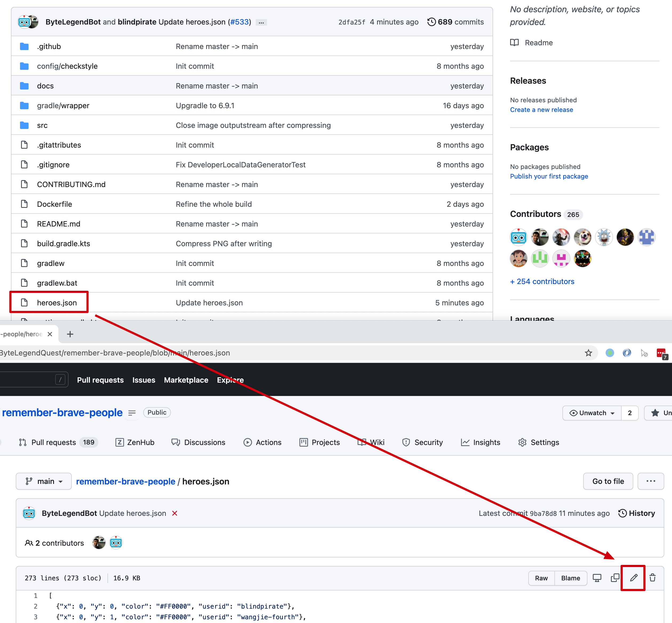
Task: Open the main branch dropdown
Action: [44, 482]
